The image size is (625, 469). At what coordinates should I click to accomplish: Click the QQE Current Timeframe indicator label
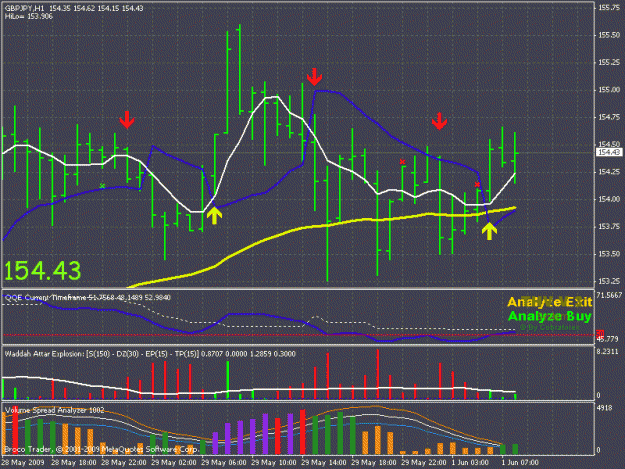click(88, 298)
